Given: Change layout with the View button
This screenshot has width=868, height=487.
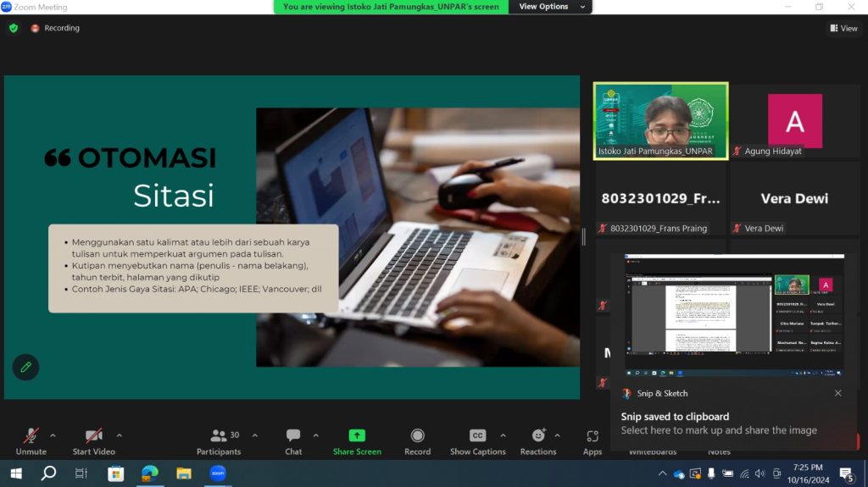Looking at the screenshot, I should pos(843,28).
